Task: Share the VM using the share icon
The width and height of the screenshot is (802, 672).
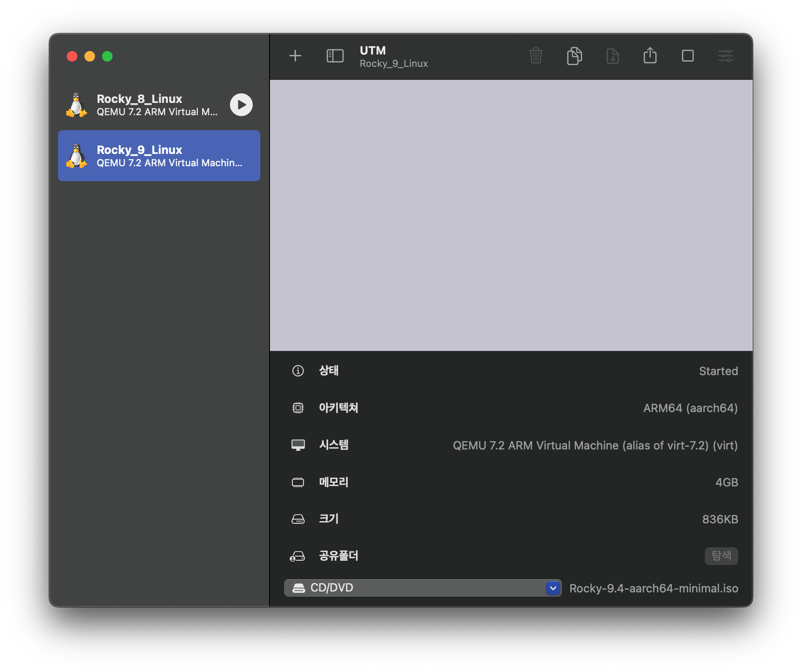Action: (650, 55)
